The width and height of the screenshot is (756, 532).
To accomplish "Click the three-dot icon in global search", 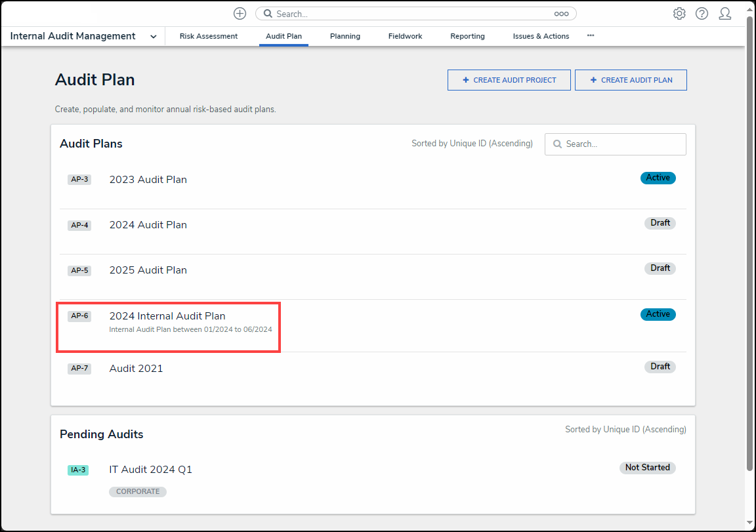I will [561, 14].
